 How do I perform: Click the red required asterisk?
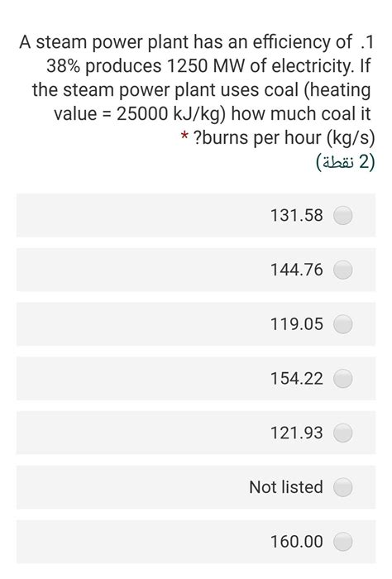(184, 136)
